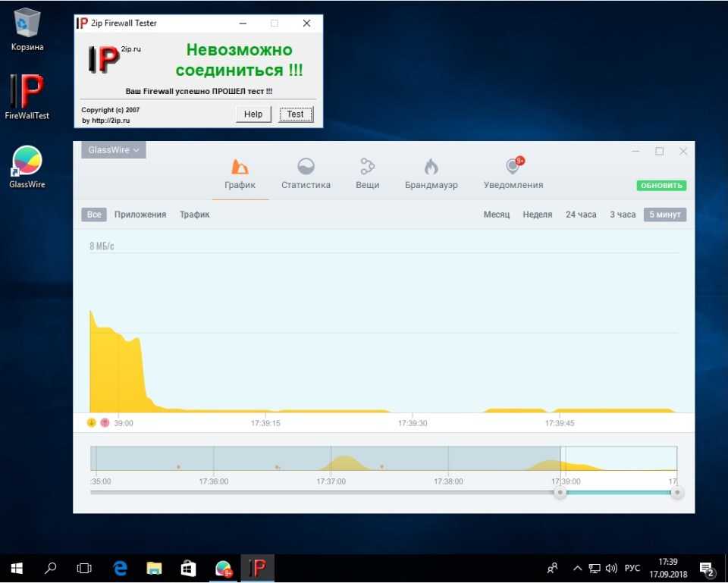
Task: Set graph range to 3 часа
Action: click(623, 215)
